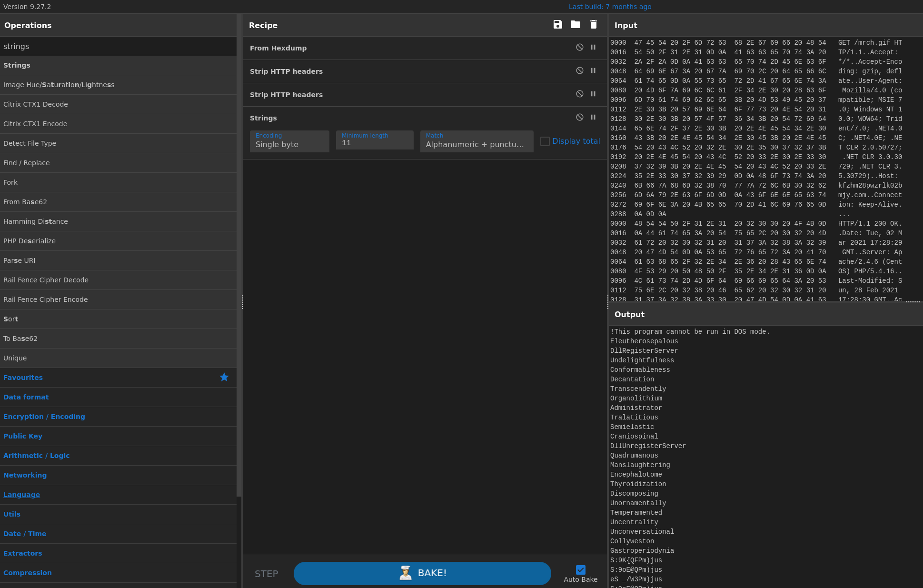The width and height of the screenshot is (923, 588).
Task: Select Image Hue/Saturation/Lightness operation
Action: click(118, 85)
